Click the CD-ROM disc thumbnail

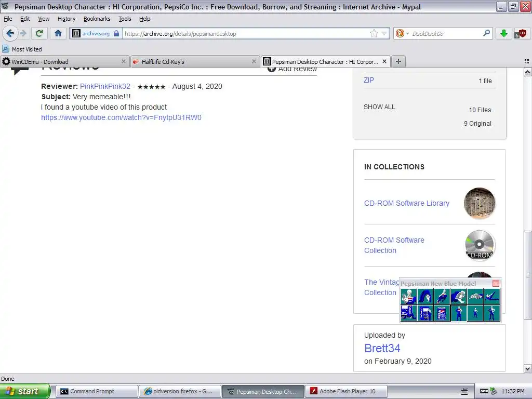click(480, 245)
